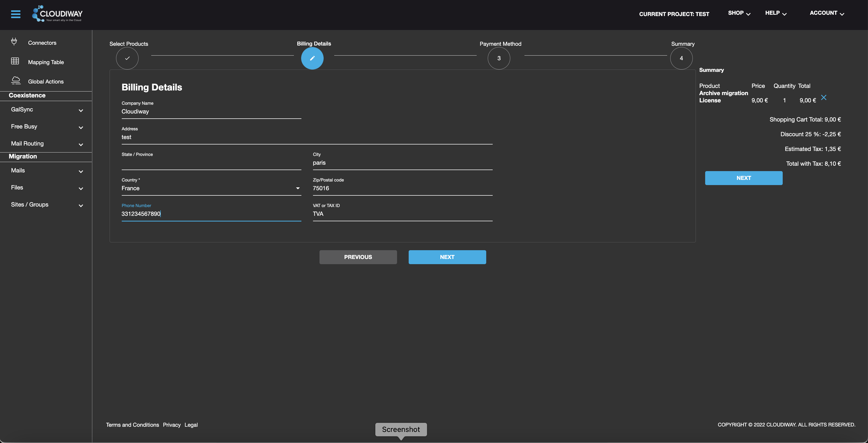Click the completed Select Products step checkmark
This screenshot has height=443, width=868.
127,58
